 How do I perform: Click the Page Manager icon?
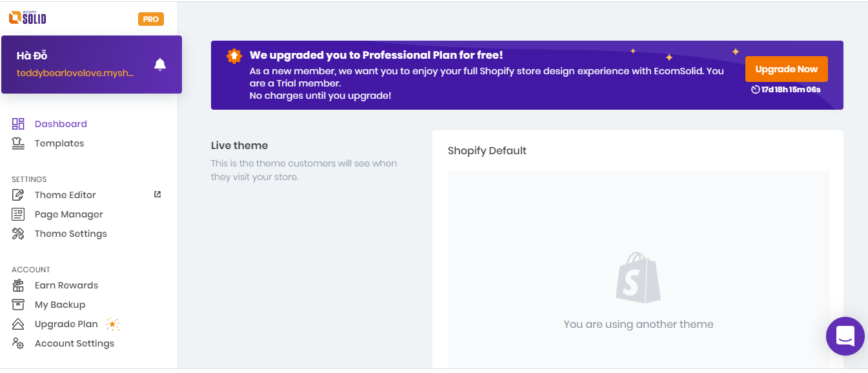coord(18,214)
